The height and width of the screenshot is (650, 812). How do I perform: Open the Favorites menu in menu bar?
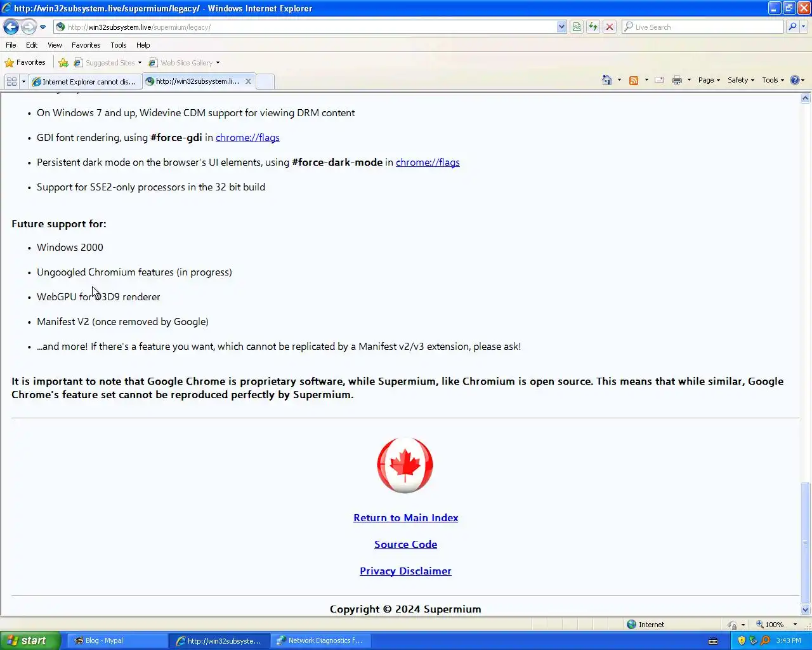pos(86,45)
